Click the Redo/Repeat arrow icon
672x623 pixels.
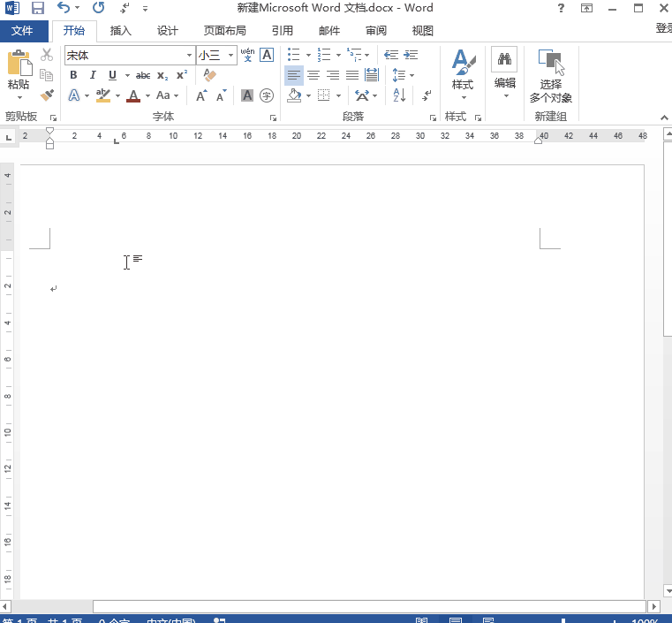(98, 8)
